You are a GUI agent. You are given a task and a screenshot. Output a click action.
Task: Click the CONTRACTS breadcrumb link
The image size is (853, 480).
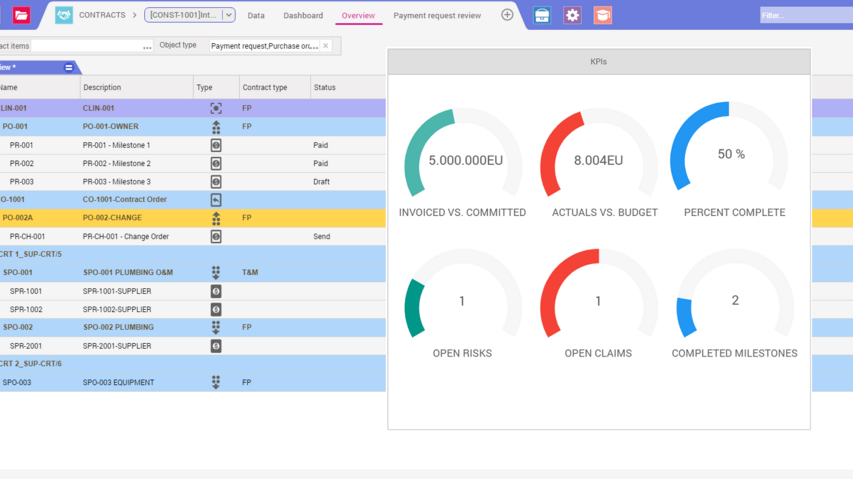(x=102, y=16)
